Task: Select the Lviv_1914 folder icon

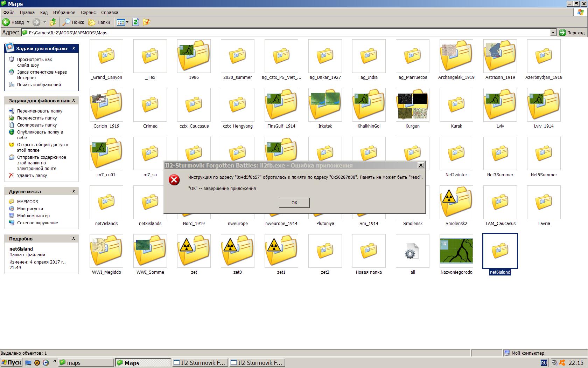Action: point(544,105)
